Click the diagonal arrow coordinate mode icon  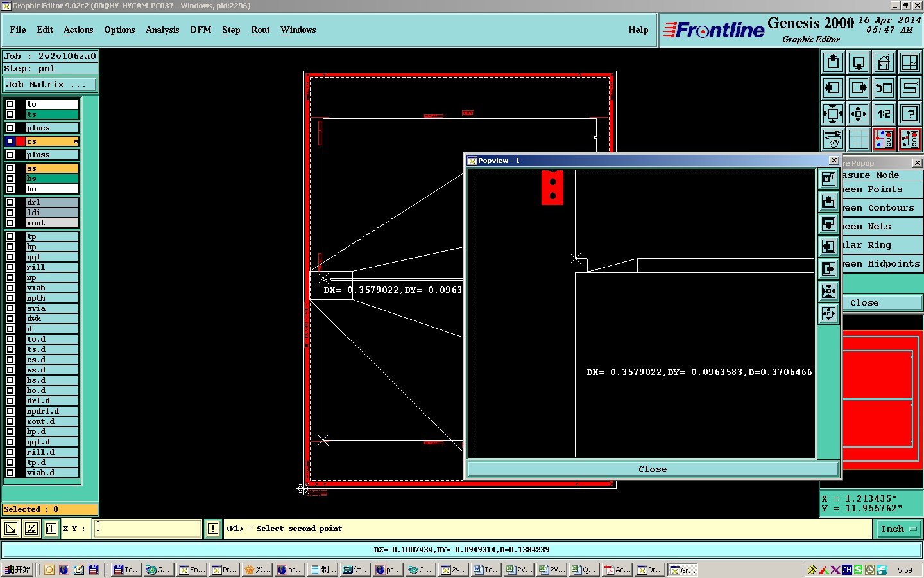(x=11, y=529)
